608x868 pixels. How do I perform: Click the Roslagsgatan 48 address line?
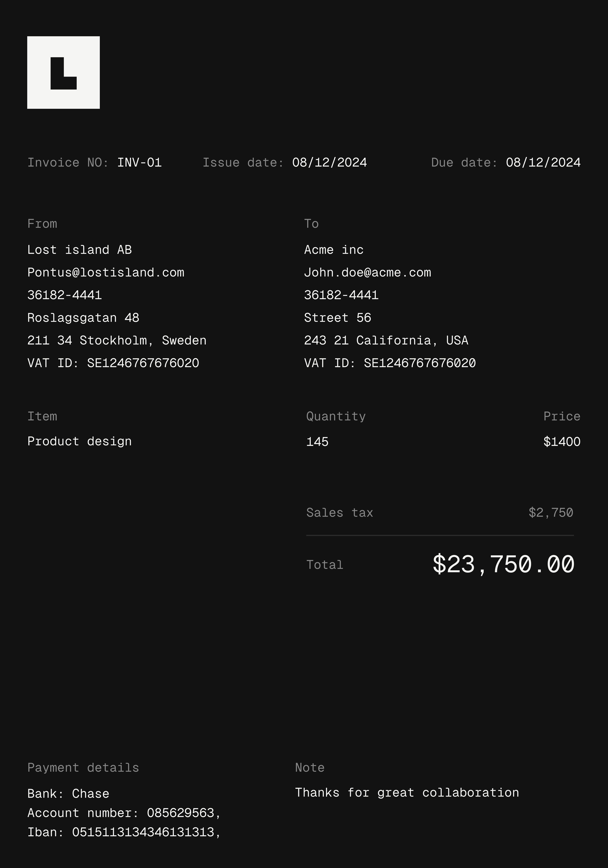point(83,318)
